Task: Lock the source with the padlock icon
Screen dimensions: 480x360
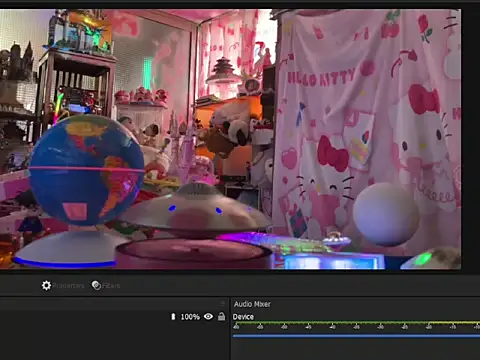Action: click(221, 316)
